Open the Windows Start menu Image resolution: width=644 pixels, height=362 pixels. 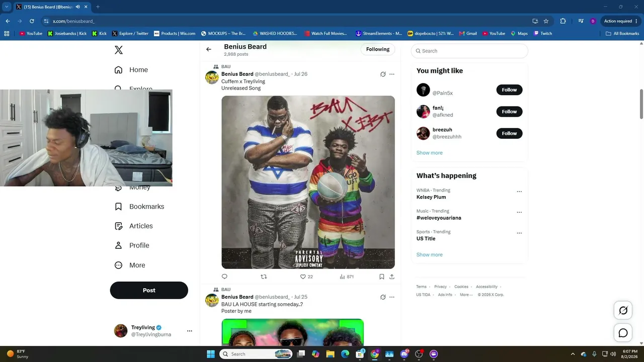[211, 354]
